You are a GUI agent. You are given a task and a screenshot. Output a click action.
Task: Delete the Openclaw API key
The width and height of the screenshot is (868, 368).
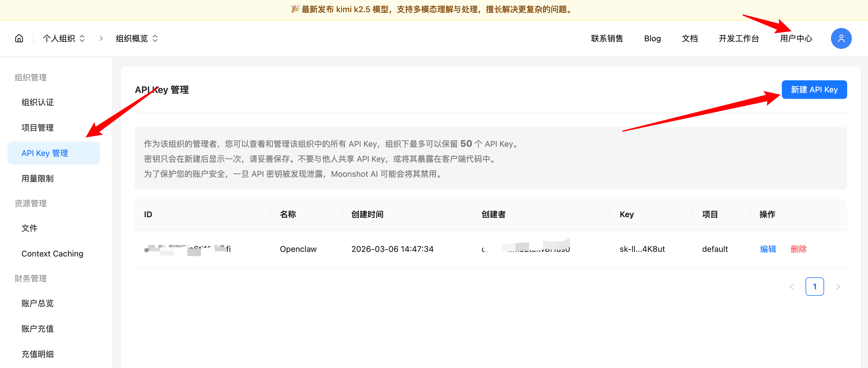click(798, 249)
